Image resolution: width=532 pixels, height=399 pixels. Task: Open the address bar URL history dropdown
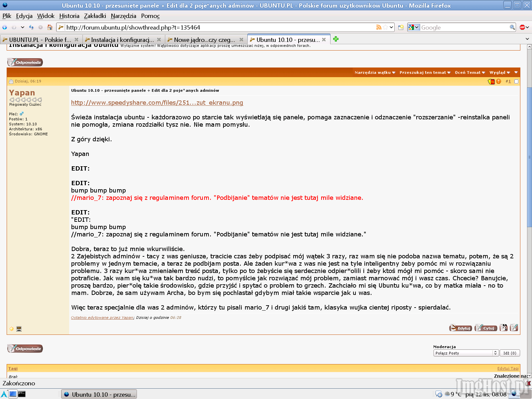coord(391,27)
